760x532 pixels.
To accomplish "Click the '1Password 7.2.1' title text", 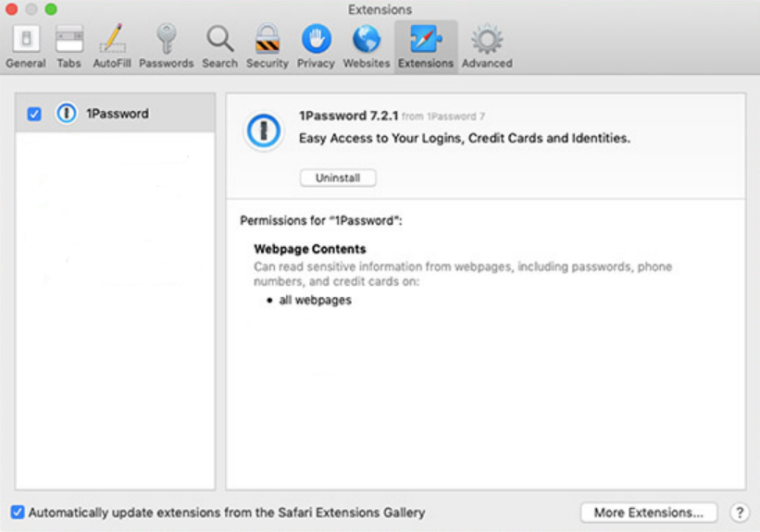I will coord(348,116).
